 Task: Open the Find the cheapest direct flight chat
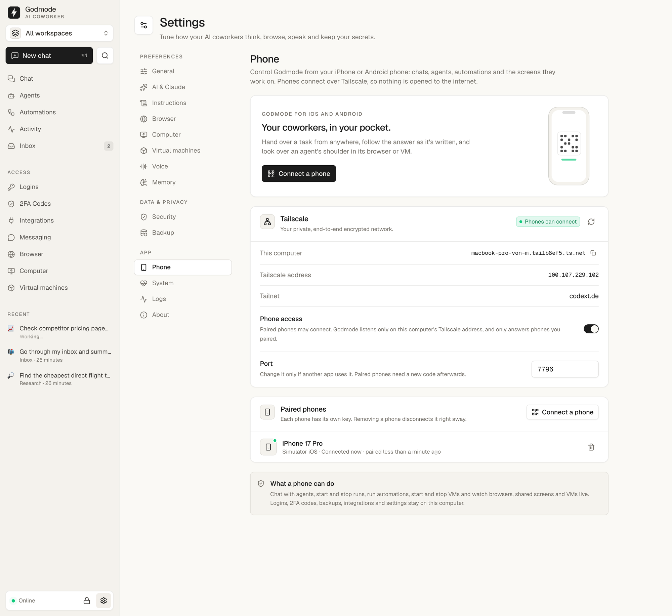(59, 379)
